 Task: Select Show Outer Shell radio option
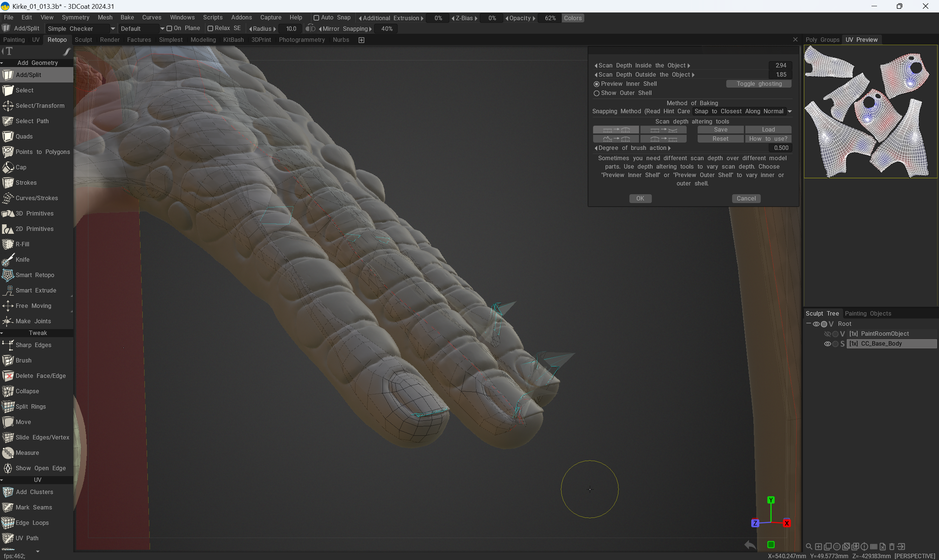tap(596, 93)
